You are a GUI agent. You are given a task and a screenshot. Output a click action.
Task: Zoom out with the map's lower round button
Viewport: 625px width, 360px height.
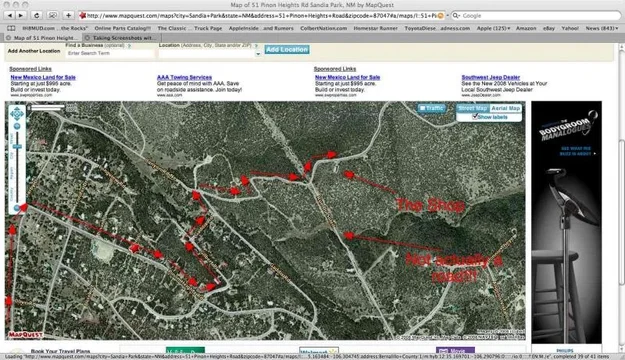17,208
